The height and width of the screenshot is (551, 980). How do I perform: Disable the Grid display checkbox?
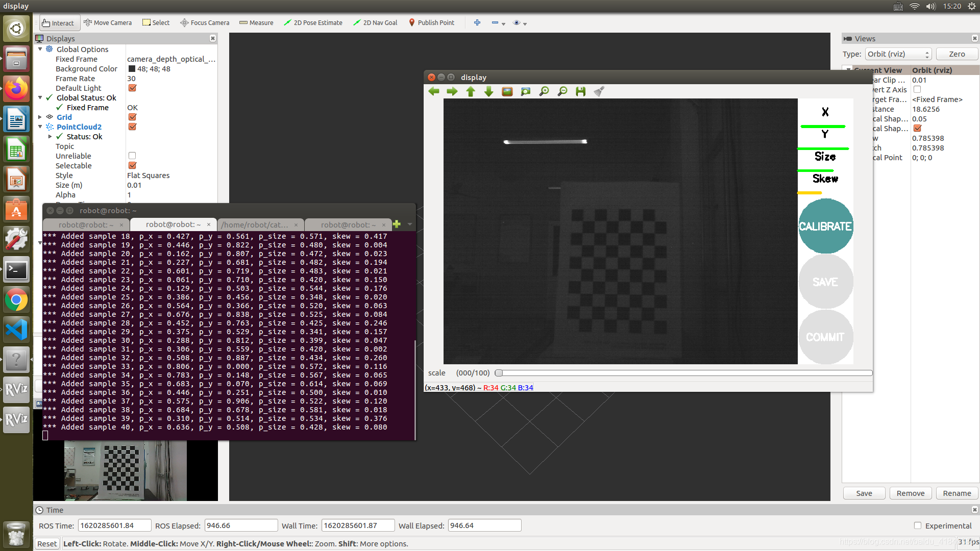[x=132, y=117]
